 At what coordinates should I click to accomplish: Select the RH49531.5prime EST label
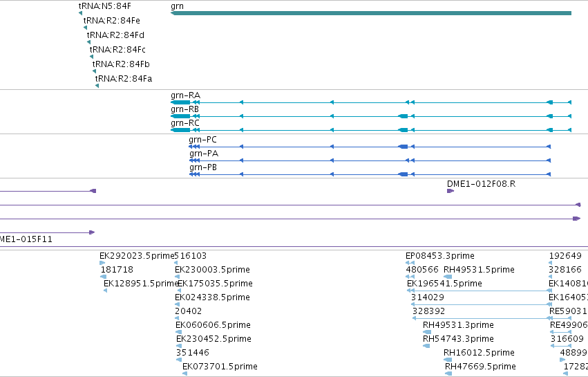point(479,270)
